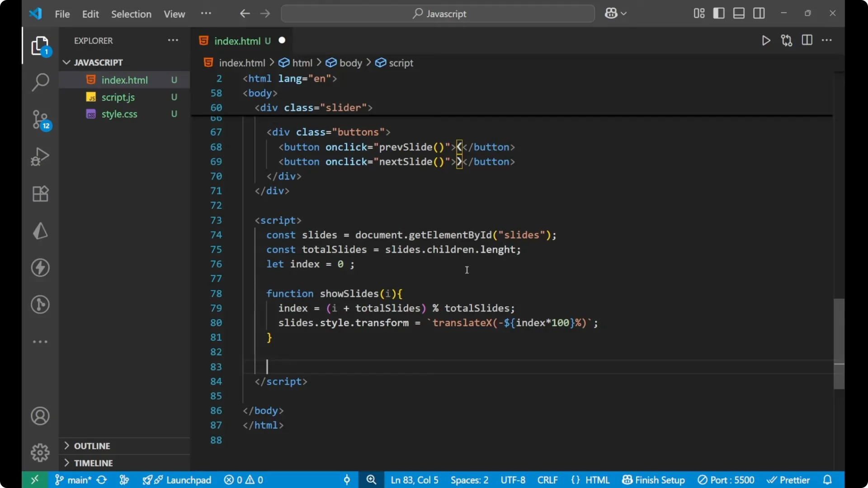Click Ln 83, Col 5 to go to line
Viewport: 868px width, 488px height.
click(414, 480)
